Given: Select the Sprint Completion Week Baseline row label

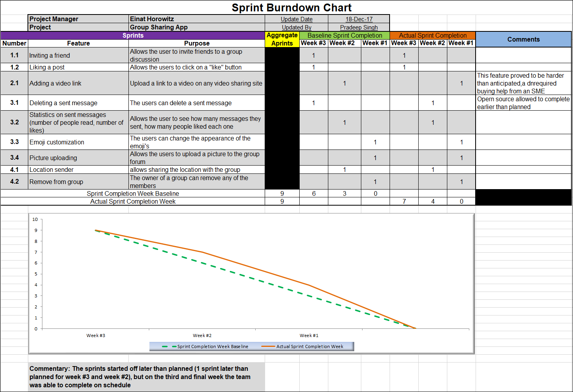Looking at the screenshot, I should point(133,193).
